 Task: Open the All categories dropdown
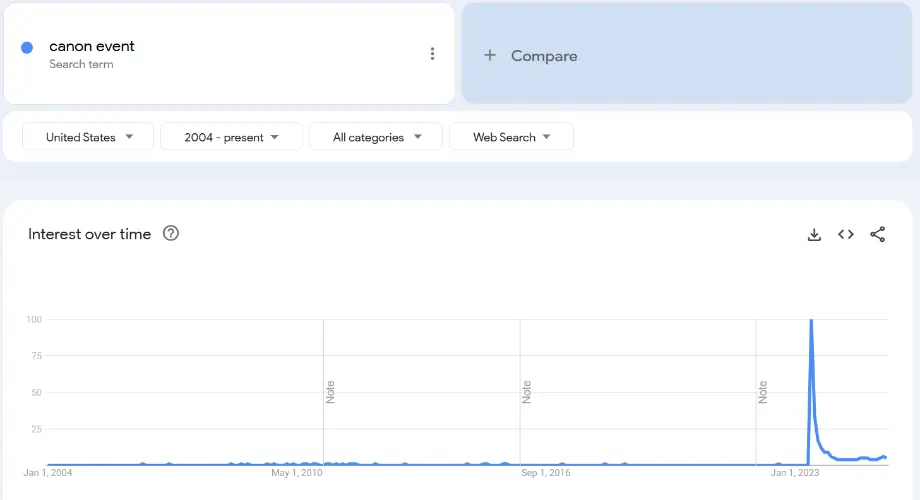click(376, 137)
